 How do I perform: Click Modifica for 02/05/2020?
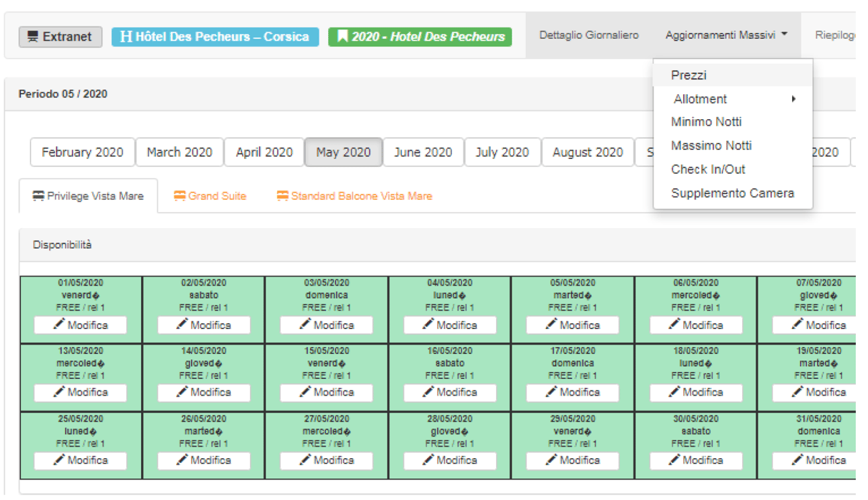point(204,325)
